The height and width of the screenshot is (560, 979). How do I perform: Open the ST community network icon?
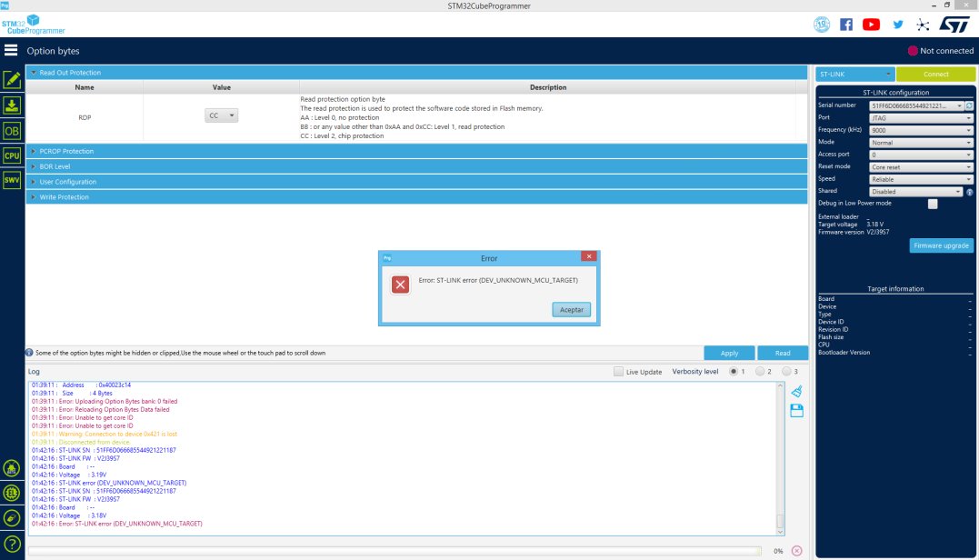pyautogui.click(x=923, y=25)
